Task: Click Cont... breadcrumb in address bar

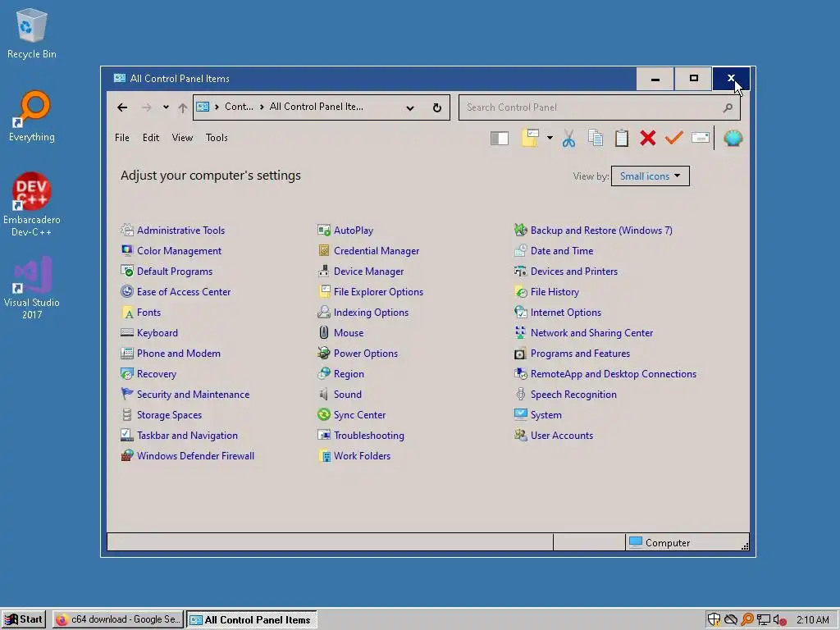Action: coord(239,107)
